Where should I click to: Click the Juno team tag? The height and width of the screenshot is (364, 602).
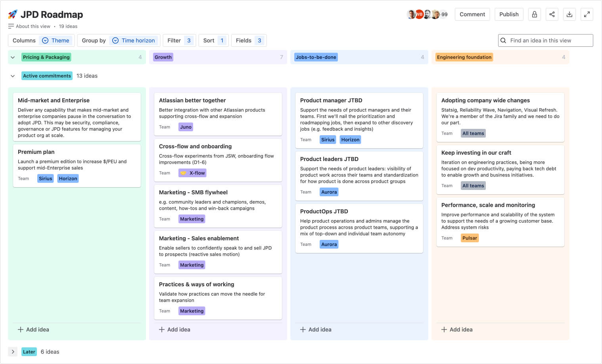point(186,127)
